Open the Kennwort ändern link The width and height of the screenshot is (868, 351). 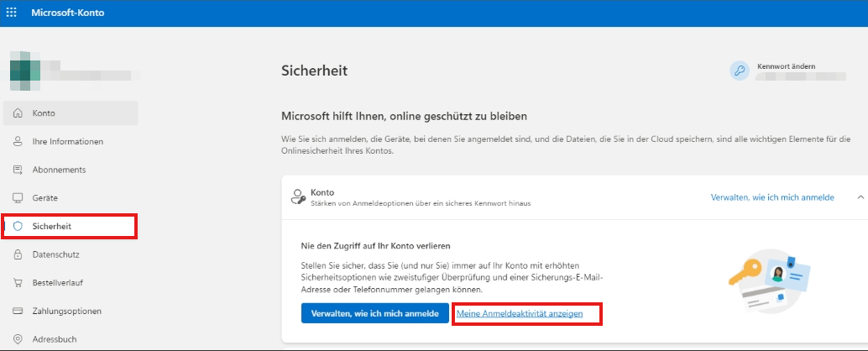coord(786,66)
